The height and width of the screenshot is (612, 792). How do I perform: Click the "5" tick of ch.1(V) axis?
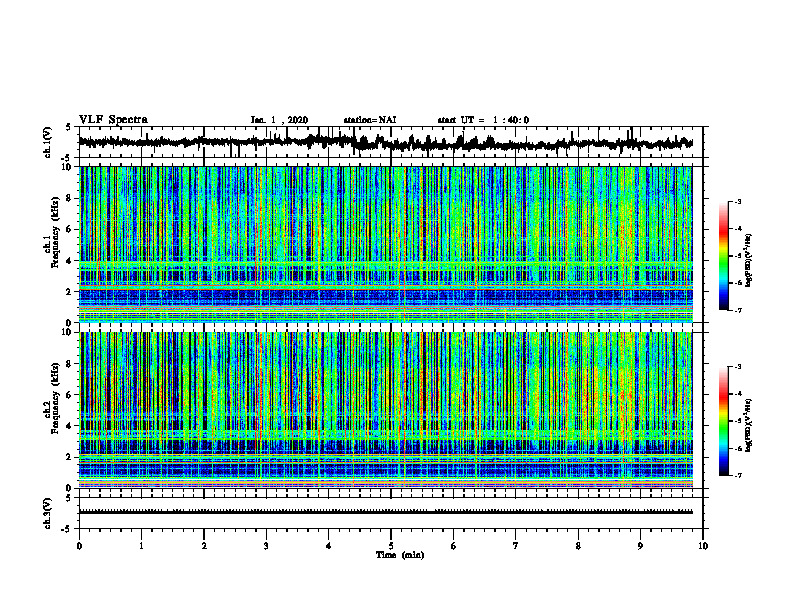(x=68, y=128)
